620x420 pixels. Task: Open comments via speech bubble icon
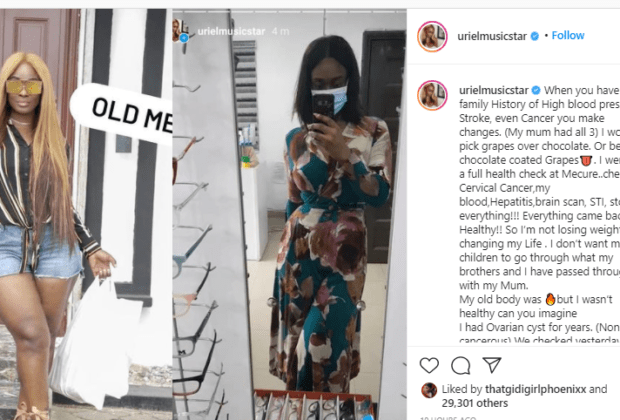coord(461,365)
